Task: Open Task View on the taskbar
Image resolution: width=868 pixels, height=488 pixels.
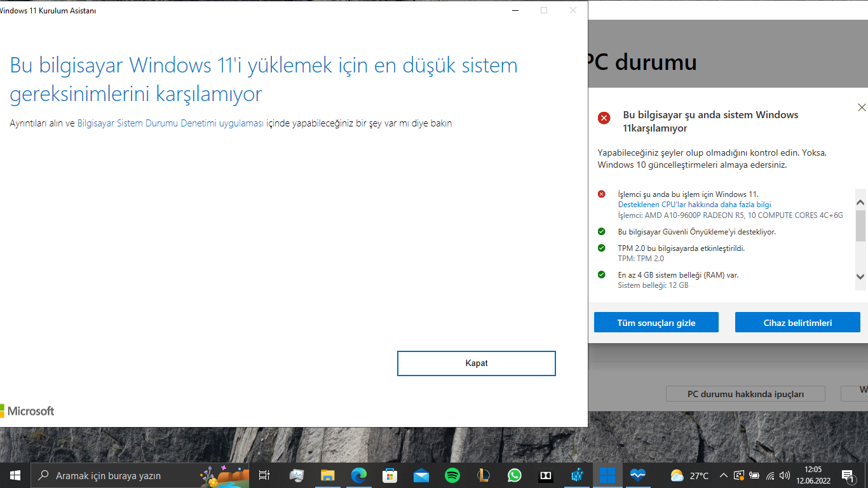Action: pos(264,475)
